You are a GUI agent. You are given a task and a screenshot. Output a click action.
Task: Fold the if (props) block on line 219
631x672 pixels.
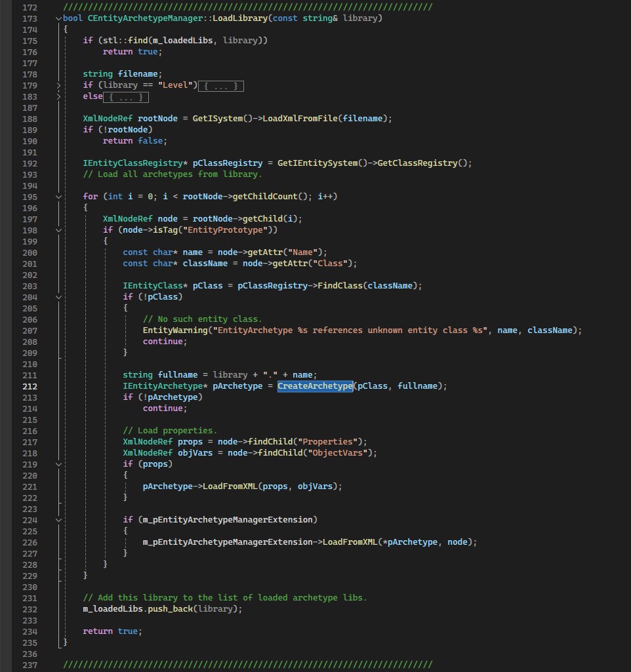click(58, 464)
